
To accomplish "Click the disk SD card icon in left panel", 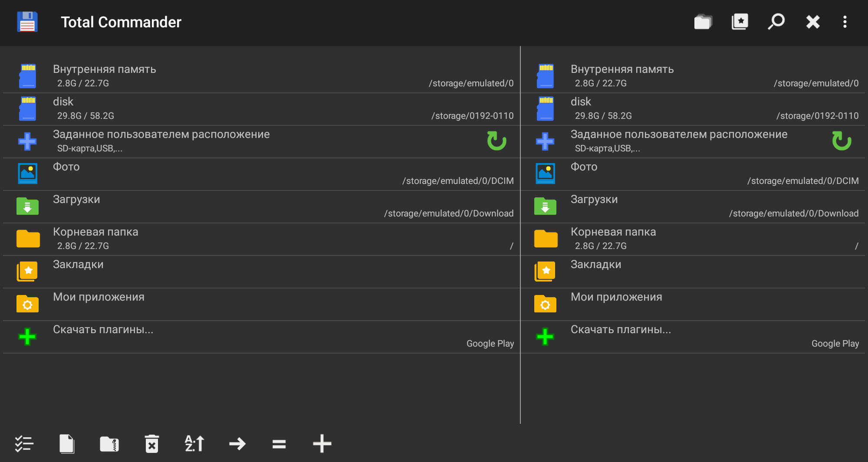I will pos(27,108).
